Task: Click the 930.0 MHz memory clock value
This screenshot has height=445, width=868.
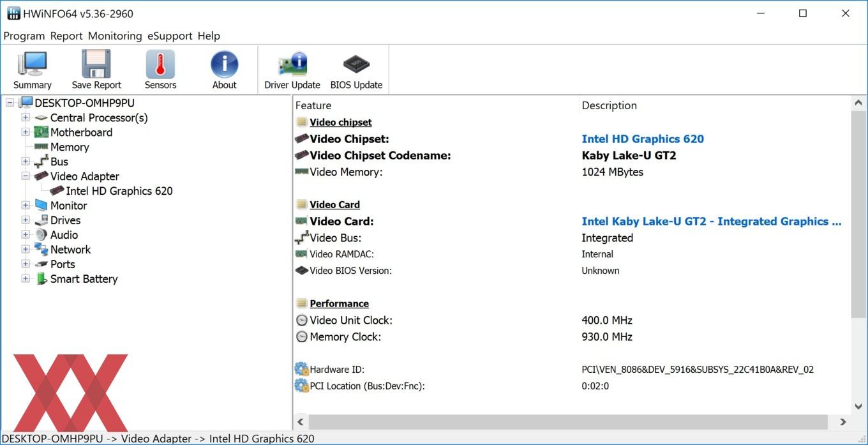Action: [607, 337]
